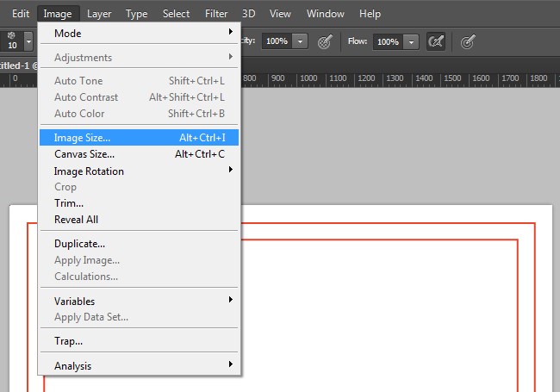This screenshot has height=392, width=560.
Task: Select the Untitled-1 document tab
Action: [x=18, y=65]
